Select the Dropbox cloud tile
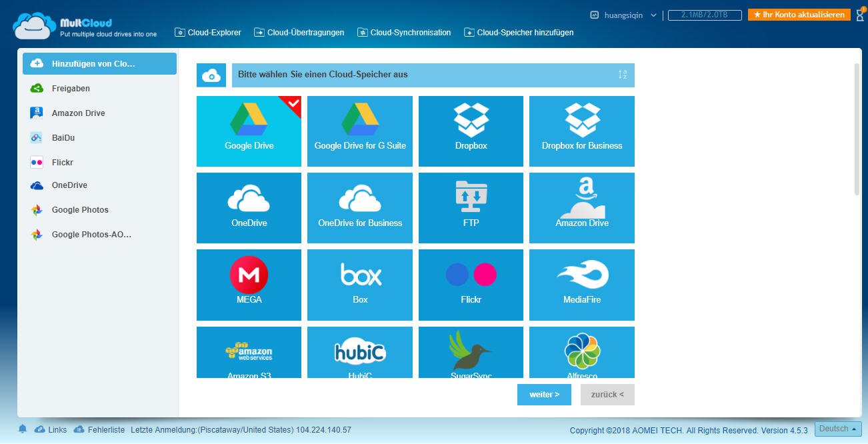This screenshot has height=444, width=868. click(471, 131)
